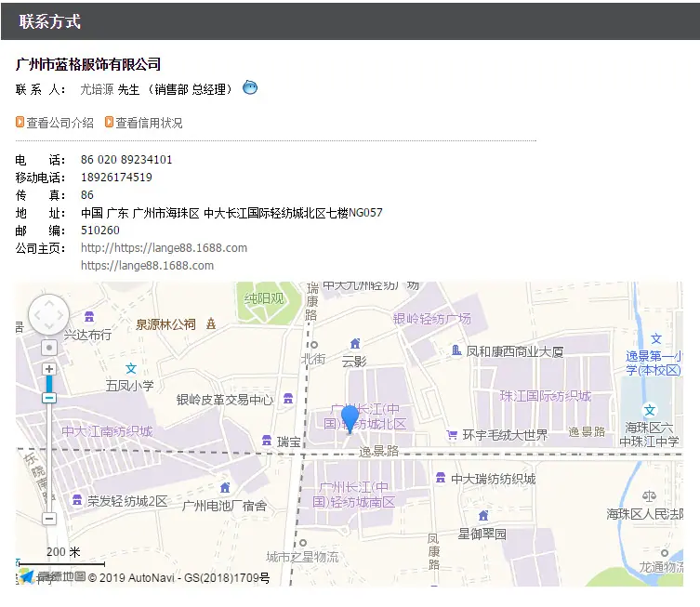Image resolution: width=700 pixels, height=607 pixels.
Task: Click the contact name 尤培源
Action: click(97, 90)
